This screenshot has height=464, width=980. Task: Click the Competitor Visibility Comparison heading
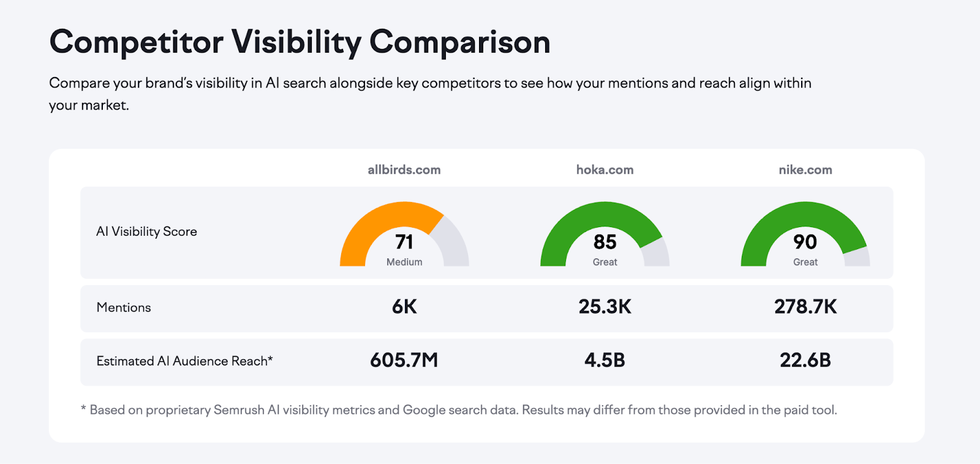(x=300, y=42)
